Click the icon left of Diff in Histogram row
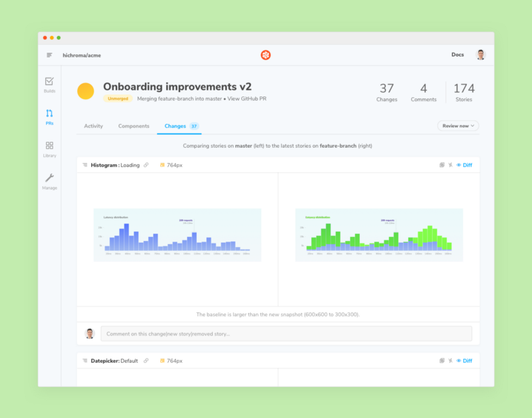 [x=450, y=165]
